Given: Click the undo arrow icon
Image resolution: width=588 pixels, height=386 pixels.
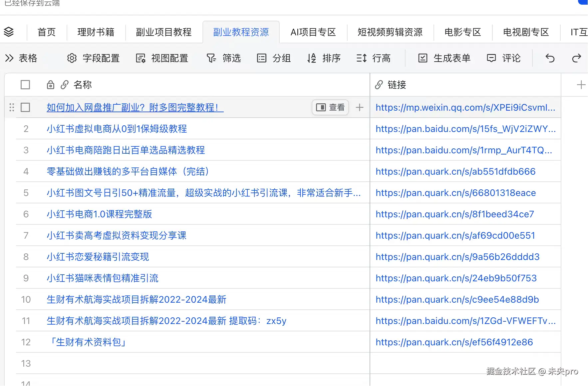Looking at the screenshot, I should tap(549, 58).
